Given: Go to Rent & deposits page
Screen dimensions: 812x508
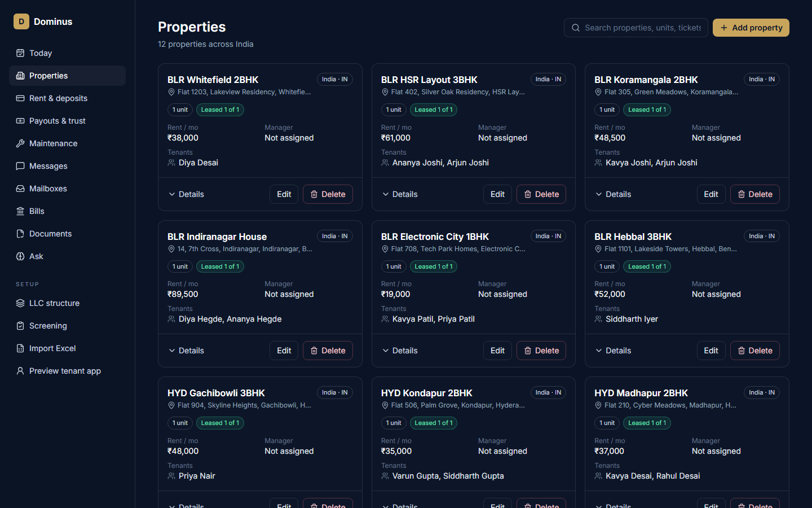Looking at the screenshot, I should [67, 98].
